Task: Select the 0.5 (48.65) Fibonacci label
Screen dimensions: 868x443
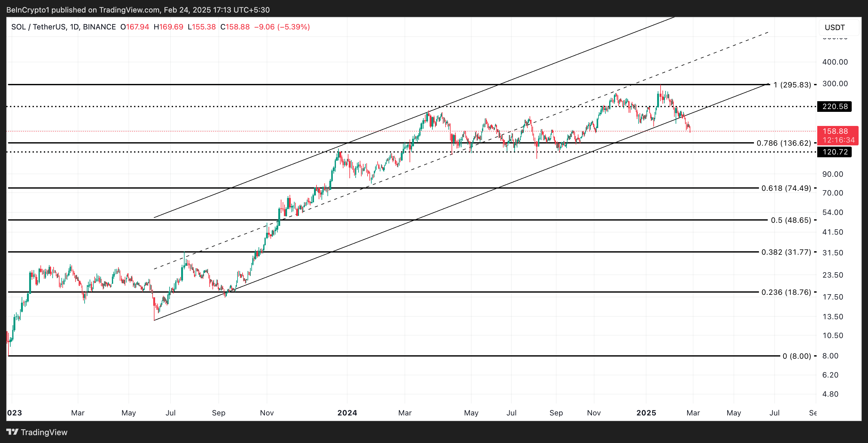Action: coord(791,220)
